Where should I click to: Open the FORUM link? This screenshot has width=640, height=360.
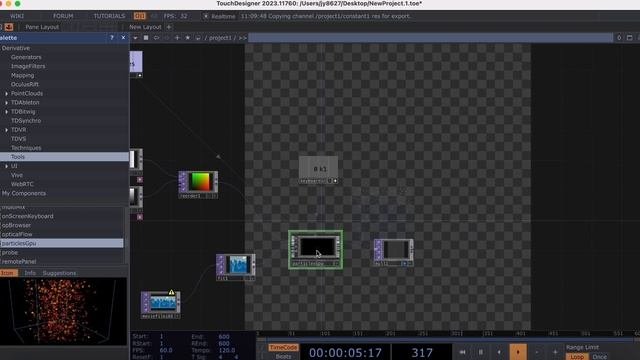63,16
